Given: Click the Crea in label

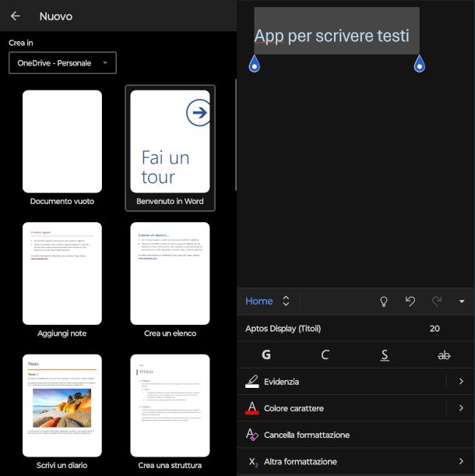Looking at the screenshot, I should pos(21,43).
